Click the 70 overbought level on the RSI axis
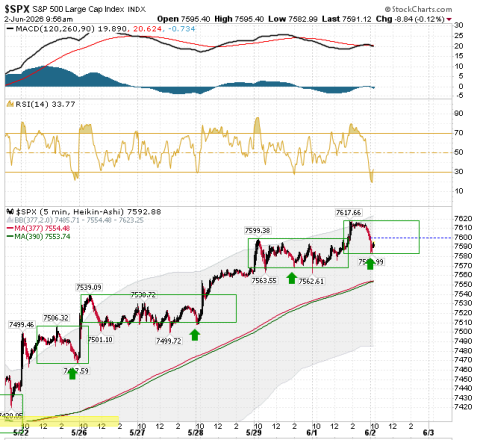Image resolution: width=480 pixels, height=440 pixels. (x=459, y=133)
